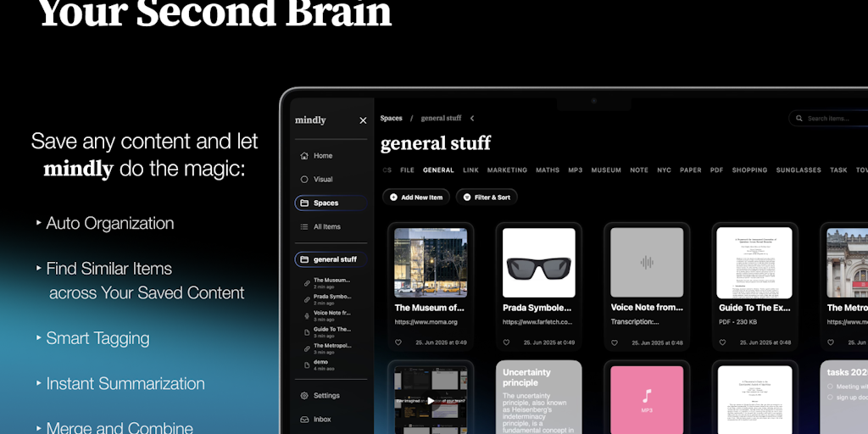This screenshot has width=868, height=434.
Task: Open the second-row paper document thumbnail
Action: click(755, 400)
